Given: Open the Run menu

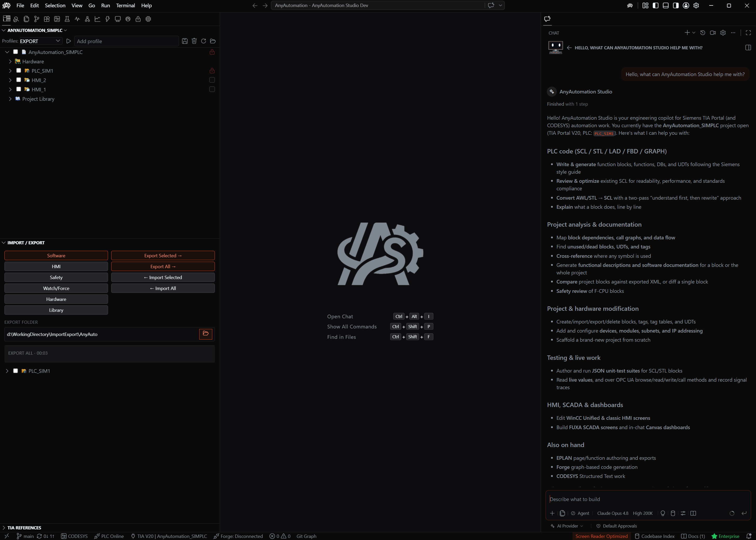Looking at the screenshot, I should [105, 5].
